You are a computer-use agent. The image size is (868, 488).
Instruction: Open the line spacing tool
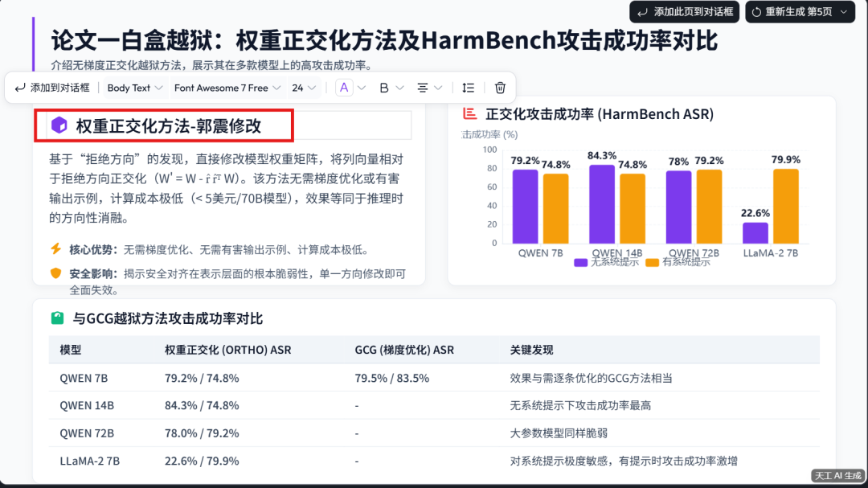click(x=469, y=88)
